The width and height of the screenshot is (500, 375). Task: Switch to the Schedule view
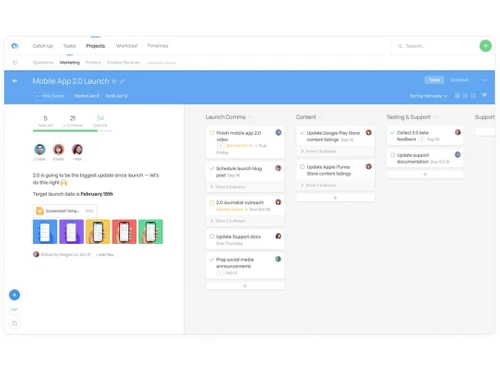pyautogui.click(x=459, y=80)
